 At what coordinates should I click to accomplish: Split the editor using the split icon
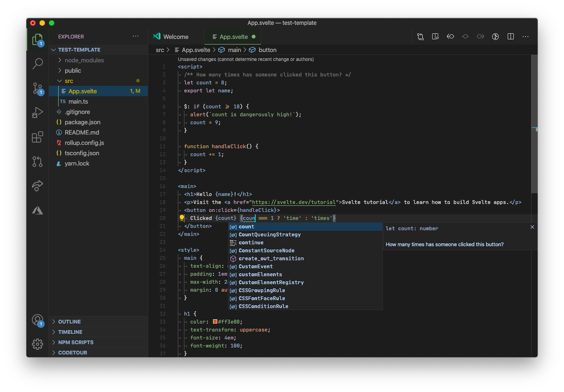(511, 36)
